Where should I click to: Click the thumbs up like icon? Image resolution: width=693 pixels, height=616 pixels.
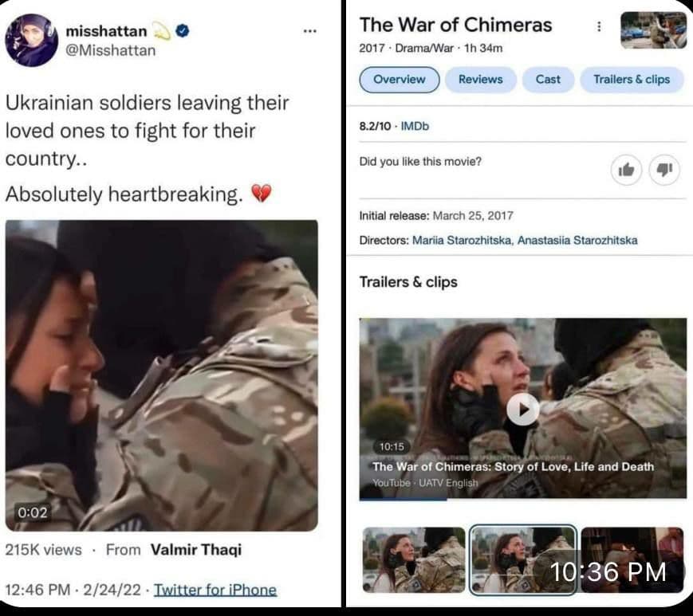(x=626, y=169)
